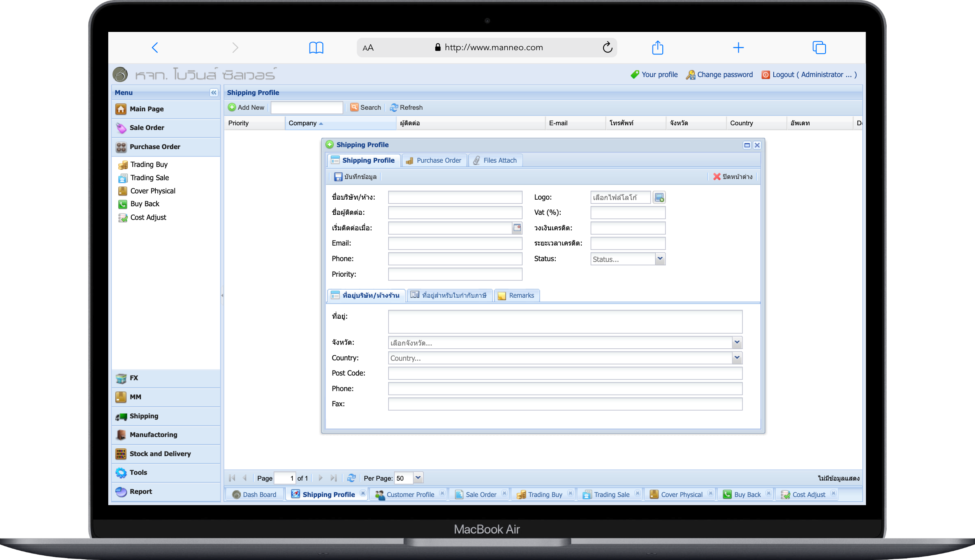Click Logout (Administrator) link
Image resolution: width=975 pixels, height=560 pixels.
click(x=810, y=75)
